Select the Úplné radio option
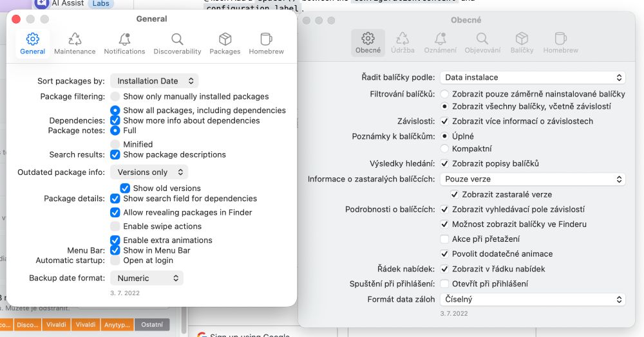This screenshot has height=337, width=644. click(x=444, y=136)
